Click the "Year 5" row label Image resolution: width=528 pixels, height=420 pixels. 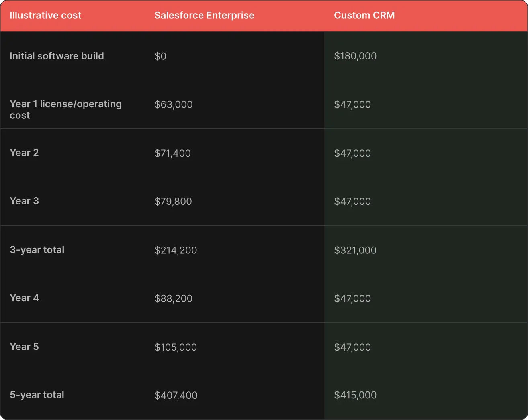24,347
